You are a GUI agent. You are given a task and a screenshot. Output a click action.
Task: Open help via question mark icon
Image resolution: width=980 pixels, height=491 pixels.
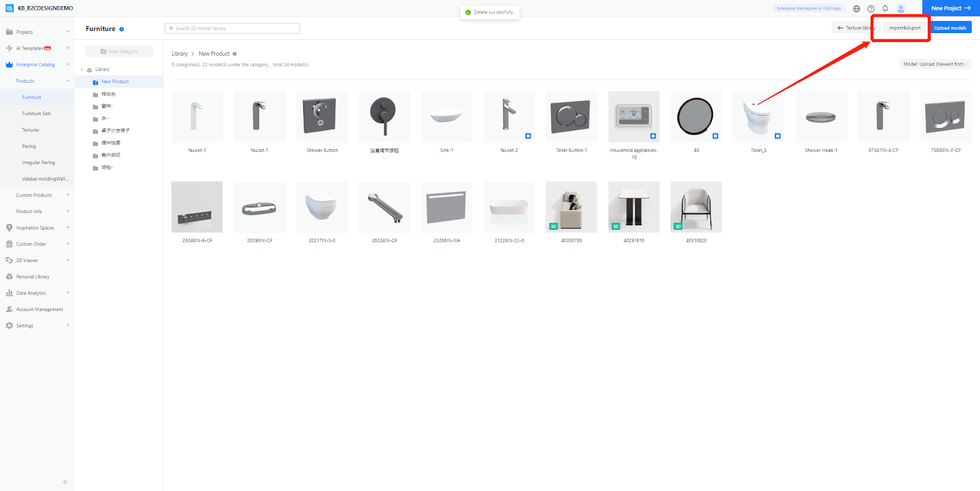tap(870, 9)
